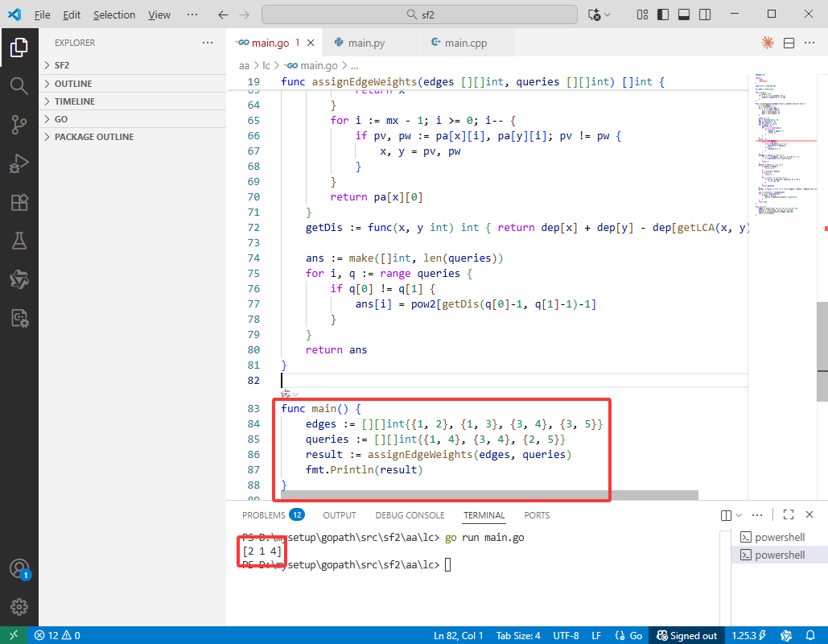The image size is (828, 644).
Task: Open code lens dropdown above func main
Action: coord(290,394)
